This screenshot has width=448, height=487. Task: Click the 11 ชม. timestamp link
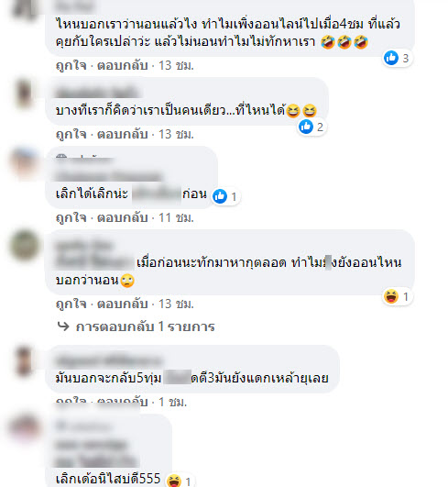point(176,217)
